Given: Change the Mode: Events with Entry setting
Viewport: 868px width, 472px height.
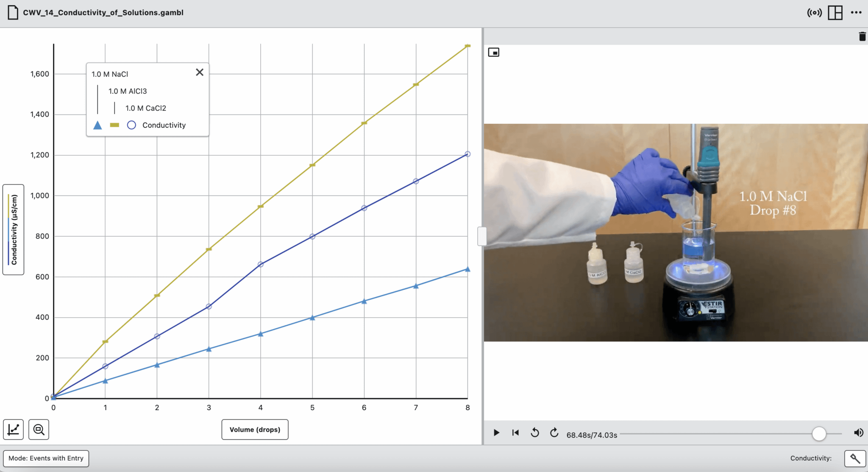Looking at the screenshot, I should click(x=46, y=458).
